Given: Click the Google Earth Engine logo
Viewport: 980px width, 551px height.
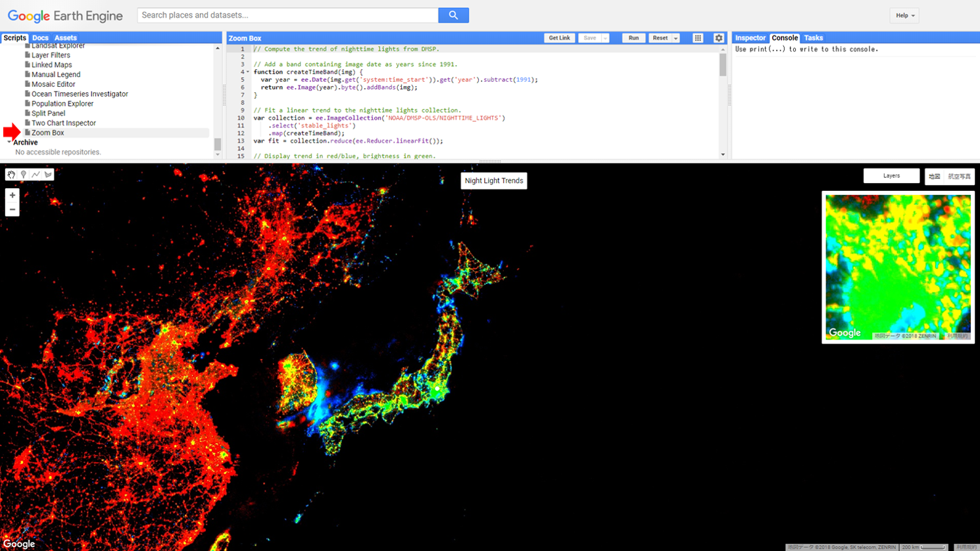Looking at the screenshot, I should click(x=65, y=16).
